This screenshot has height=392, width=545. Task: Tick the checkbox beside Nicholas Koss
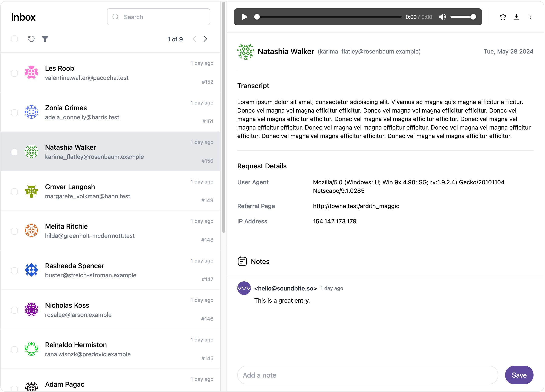(x=14, y=310)
